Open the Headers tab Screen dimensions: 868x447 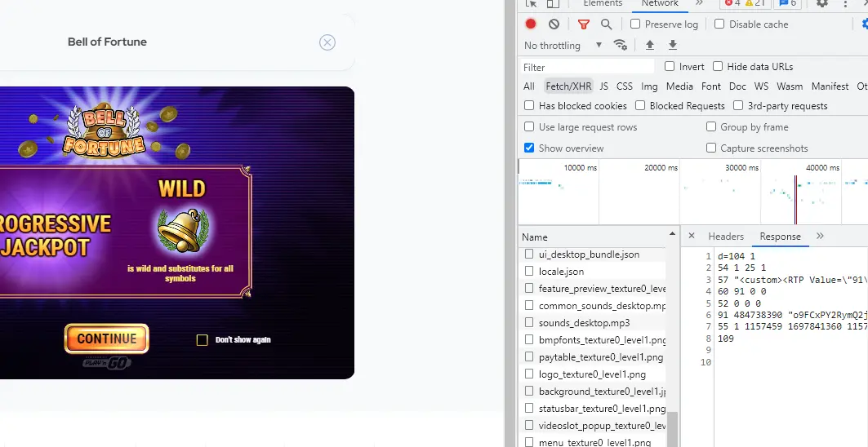pyautogui.click(x=726, y=237)
